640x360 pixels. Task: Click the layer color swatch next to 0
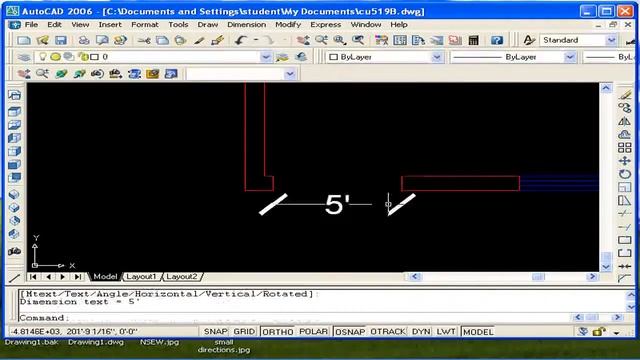(94, 57)
